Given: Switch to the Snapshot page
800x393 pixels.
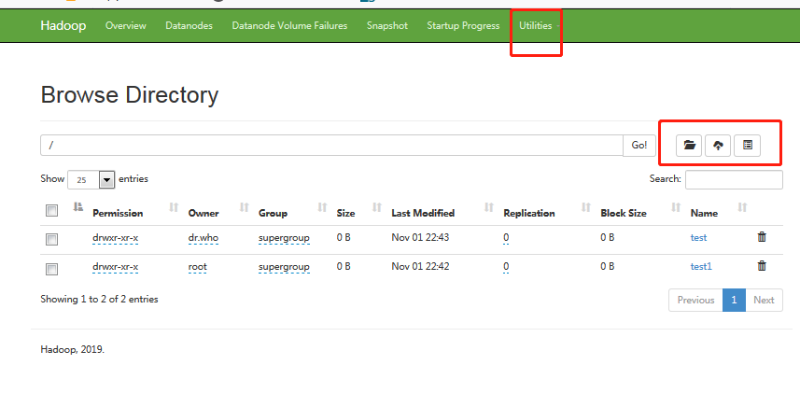Looking at the screenshot, I should coord(387,26).
